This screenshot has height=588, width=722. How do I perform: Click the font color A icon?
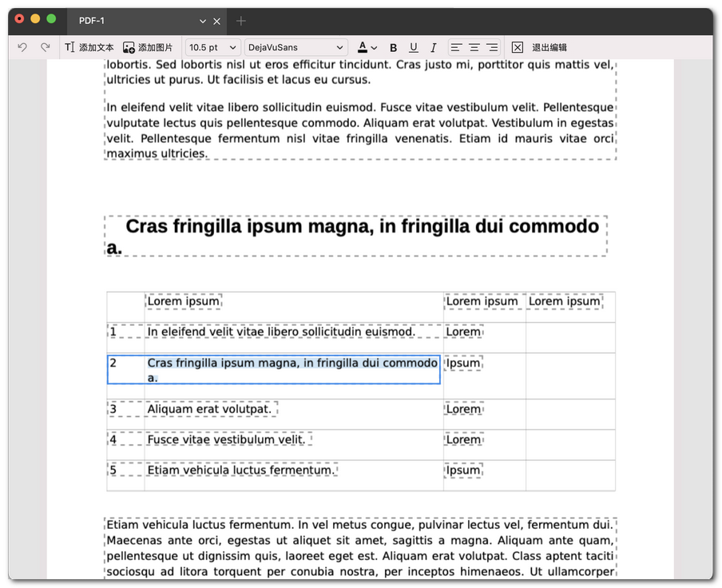coord(363,47)
